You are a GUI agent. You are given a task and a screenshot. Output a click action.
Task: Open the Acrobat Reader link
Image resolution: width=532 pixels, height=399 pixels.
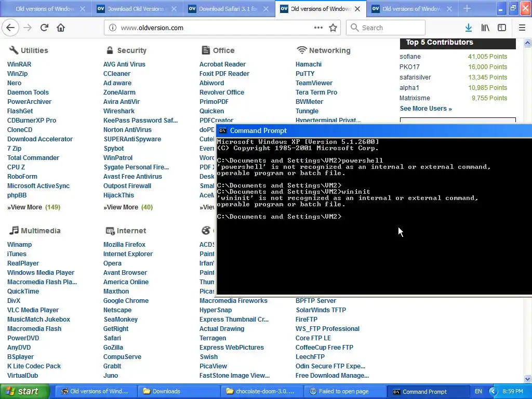222,64
